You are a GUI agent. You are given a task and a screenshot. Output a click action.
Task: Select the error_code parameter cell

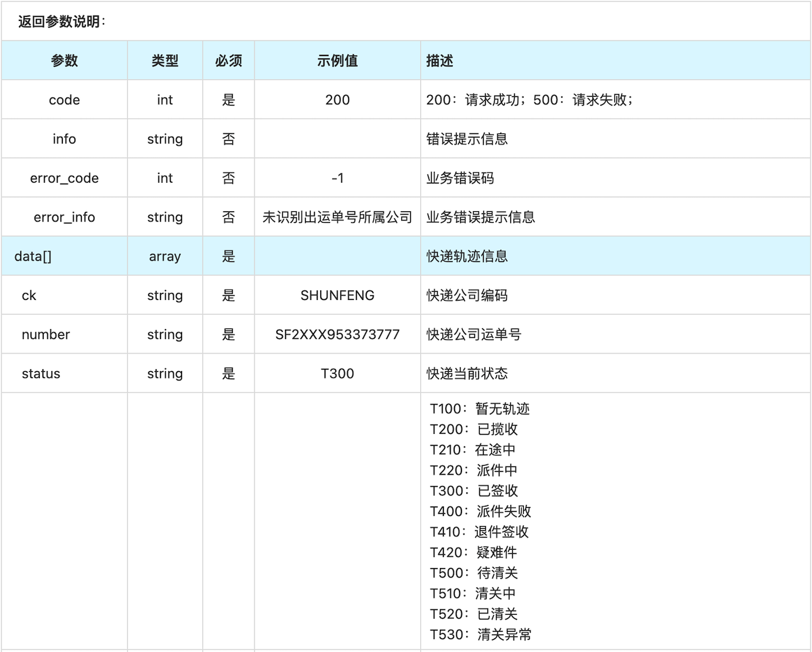coord(64,178)
